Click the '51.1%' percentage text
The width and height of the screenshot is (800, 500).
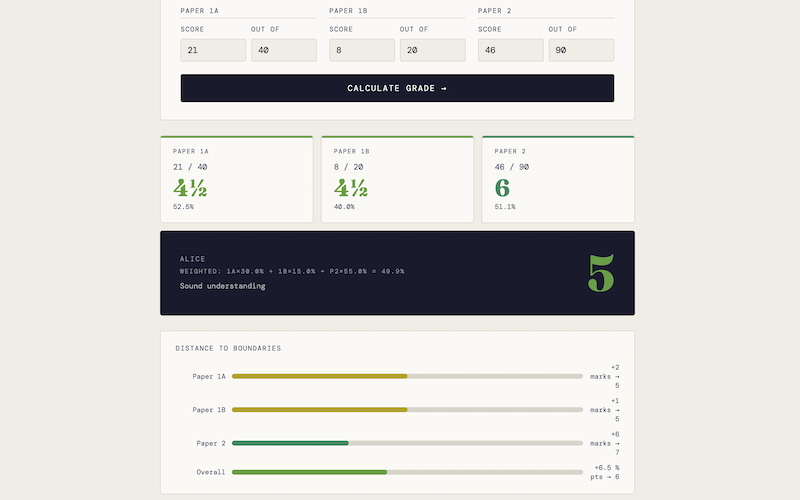[x=505, y=207]
